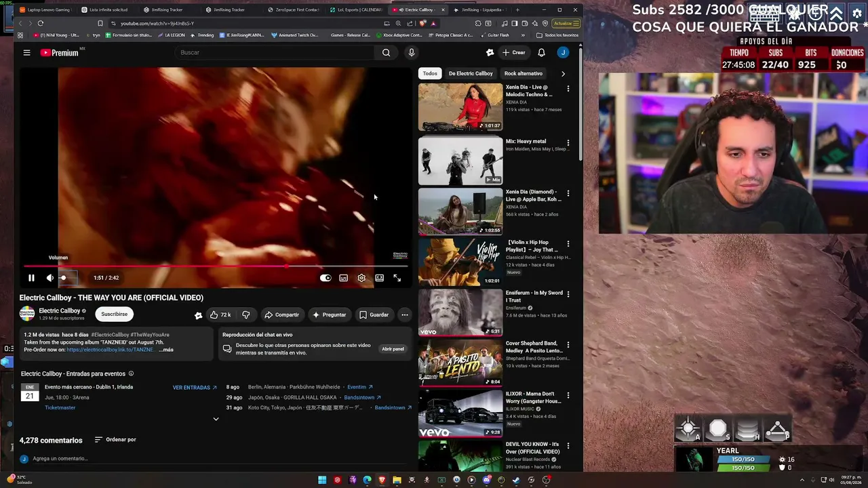Expand the description with ...más
The height and width of the screenshot is (488, 868).
point(166,350)
